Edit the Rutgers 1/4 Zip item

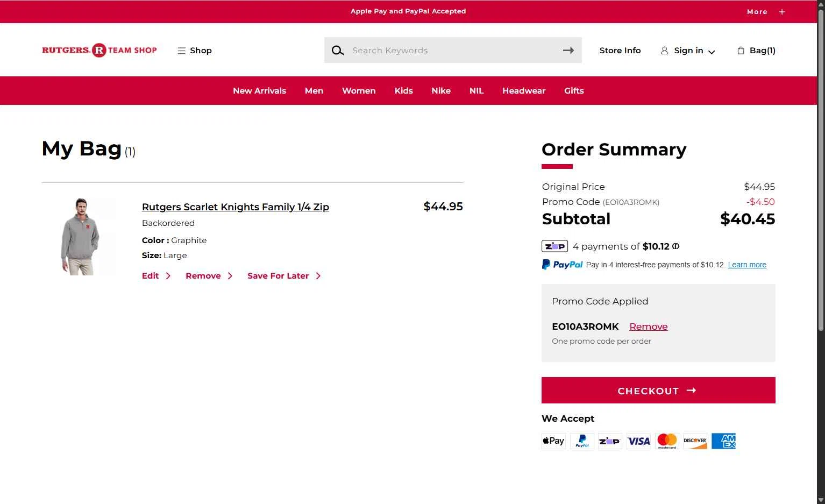point(156,276)
